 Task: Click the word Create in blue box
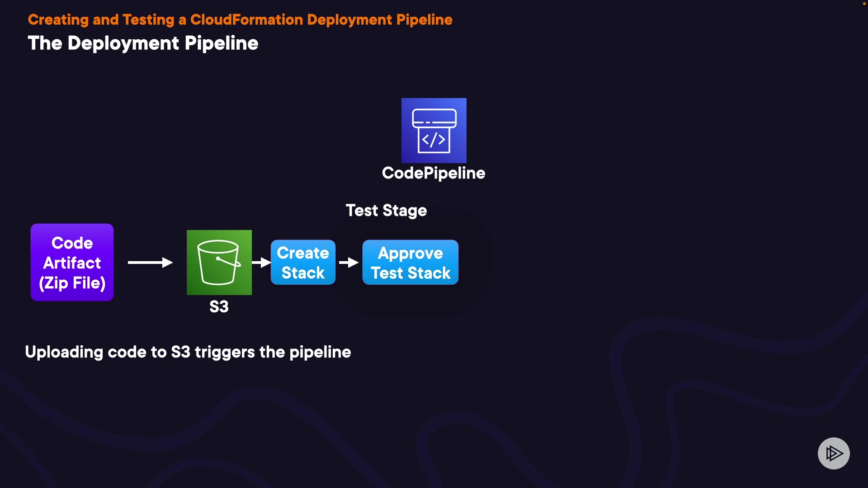[303, 253]
